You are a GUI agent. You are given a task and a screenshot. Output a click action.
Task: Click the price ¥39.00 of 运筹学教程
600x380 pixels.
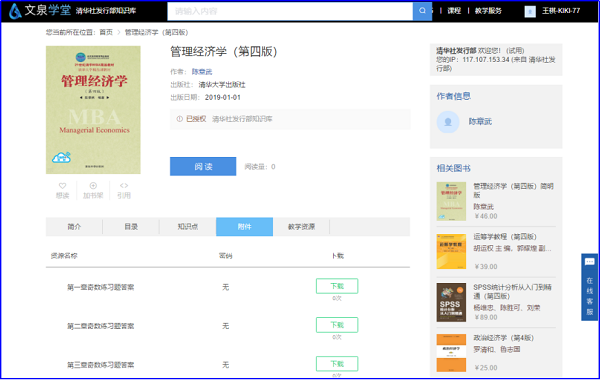[x=486, y=266]
